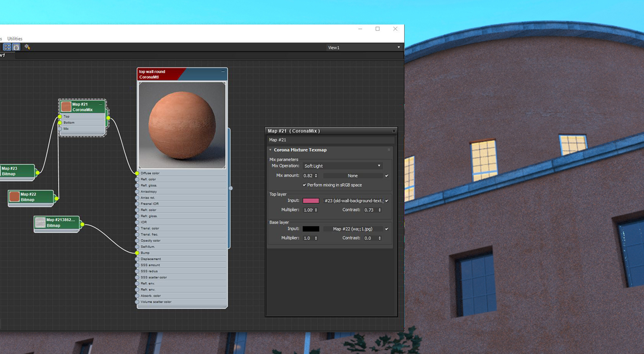The width and height of the screenshot is (644, 354).
Task: Click the Mix socket on CoronaMix node
Action: point(60,129)
